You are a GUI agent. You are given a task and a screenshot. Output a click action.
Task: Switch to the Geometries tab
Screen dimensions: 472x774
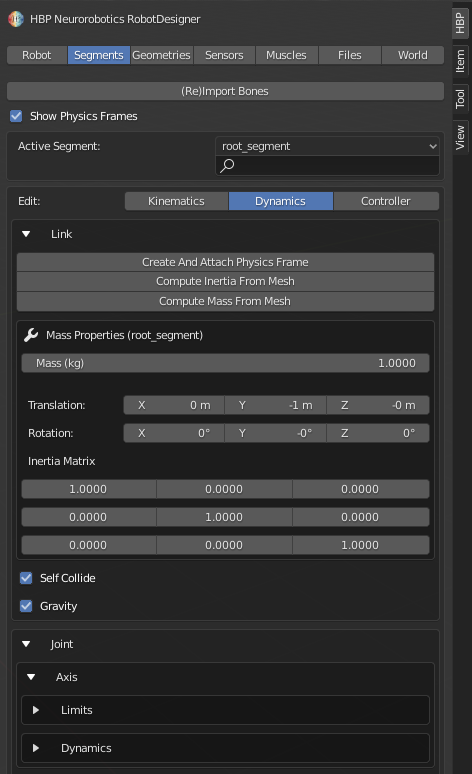161,55
